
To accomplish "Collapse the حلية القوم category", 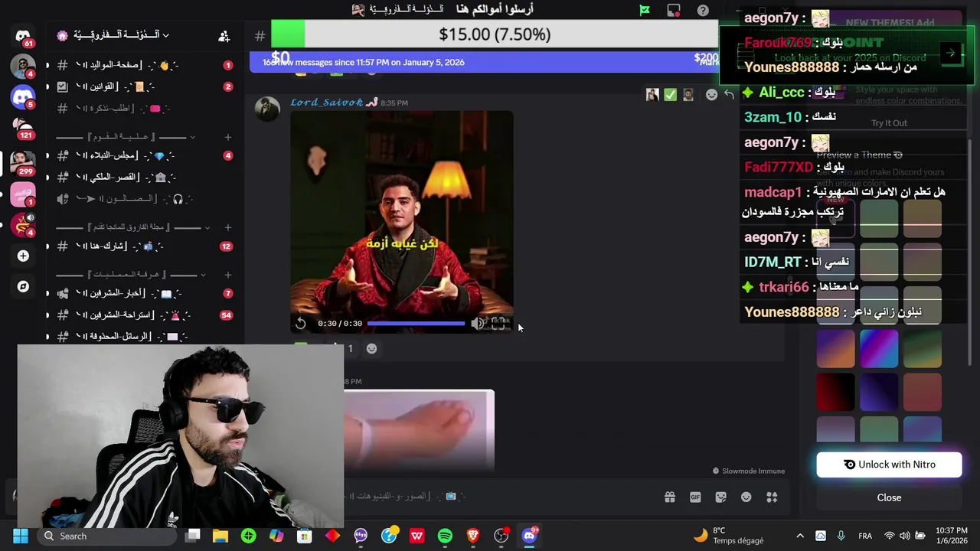I will pyautogui.click(x=126, y=137).
